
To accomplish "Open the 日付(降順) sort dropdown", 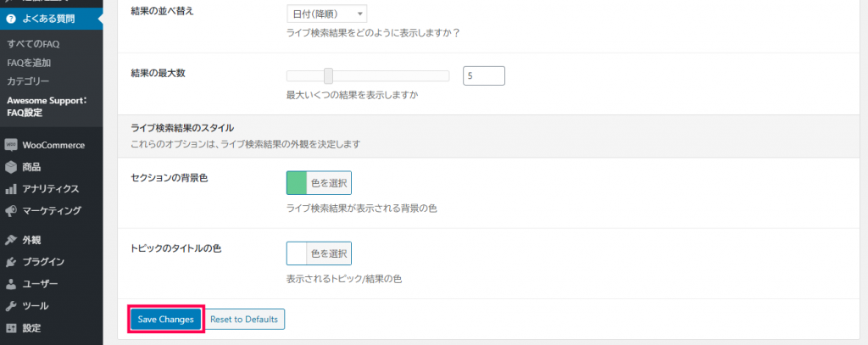I will (326, 14).
